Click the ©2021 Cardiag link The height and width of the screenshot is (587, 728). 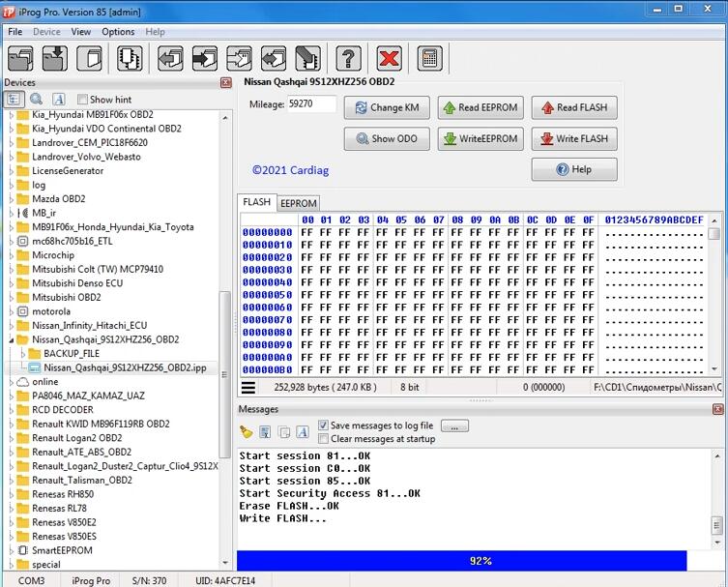point(290,170)
